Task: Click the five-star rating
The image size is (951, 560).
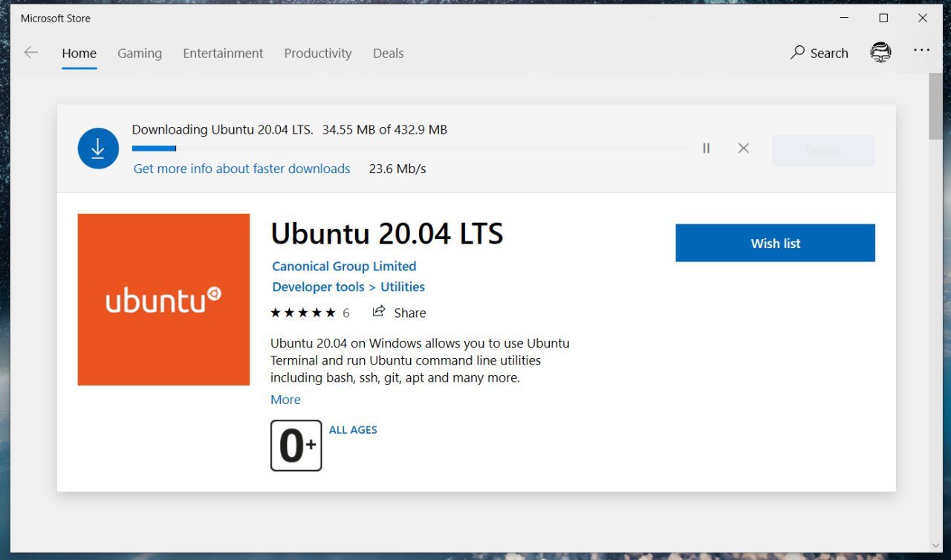Action: [x=303, y=313]
